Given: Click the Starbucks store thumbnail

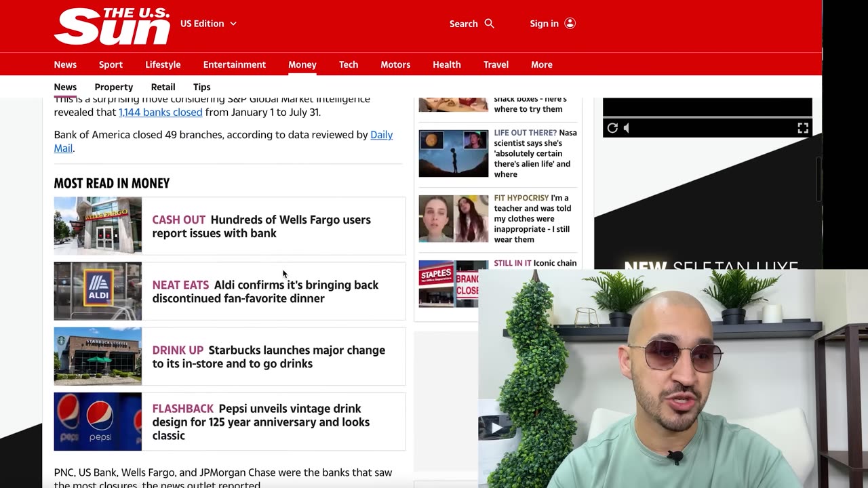Looking at the screenshot, I should coord(98,356).
